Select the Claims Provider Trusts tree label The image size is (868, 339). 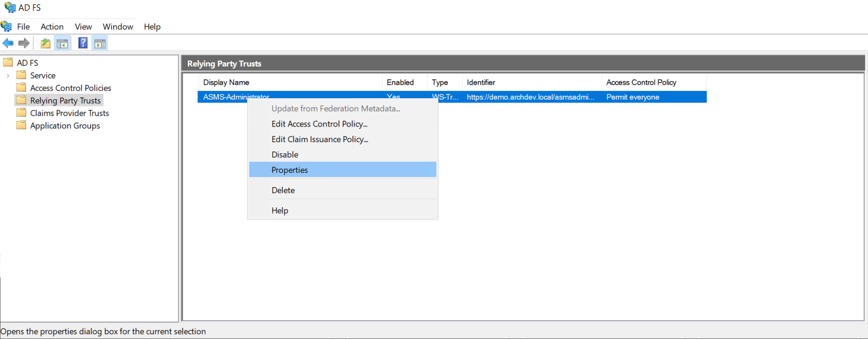[70, 113]
